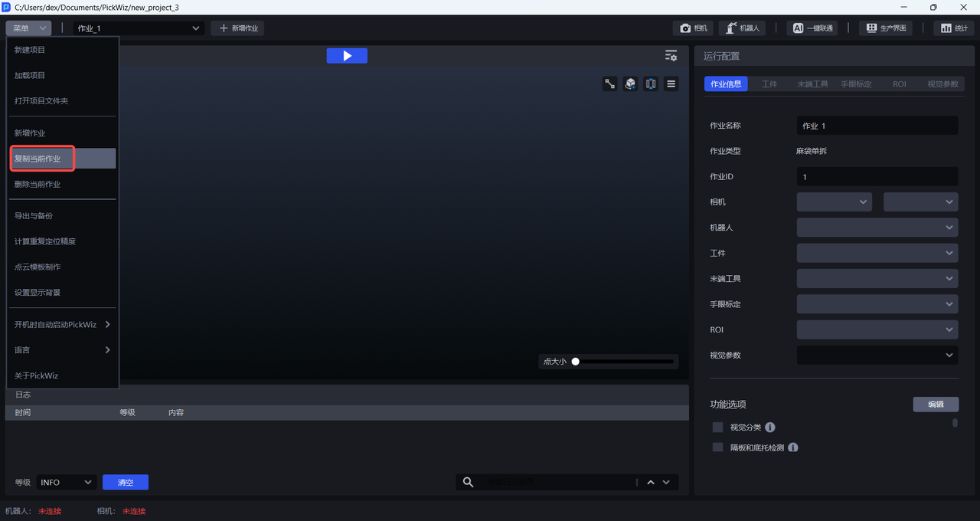The width and height of the screenshot is (980, 521).
Task: Click the AI 一键联通 button
Action: [812, 28]
